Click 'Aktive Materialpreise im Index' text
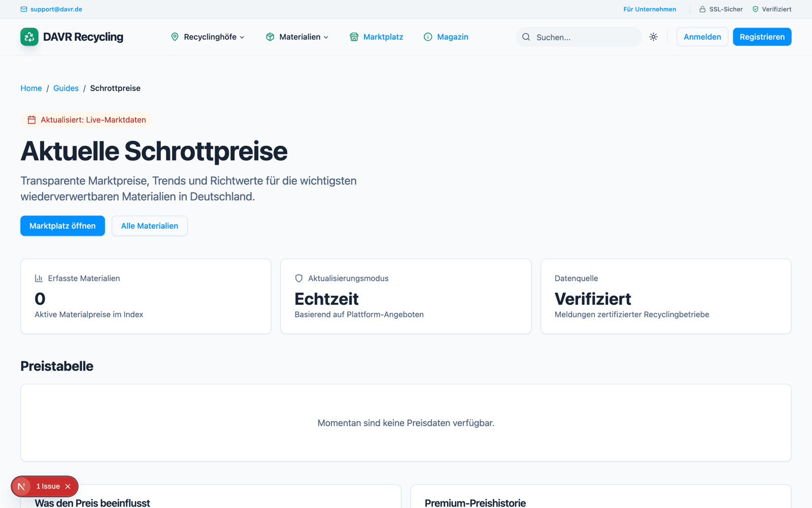812x508 pixels. pos(89,314)
